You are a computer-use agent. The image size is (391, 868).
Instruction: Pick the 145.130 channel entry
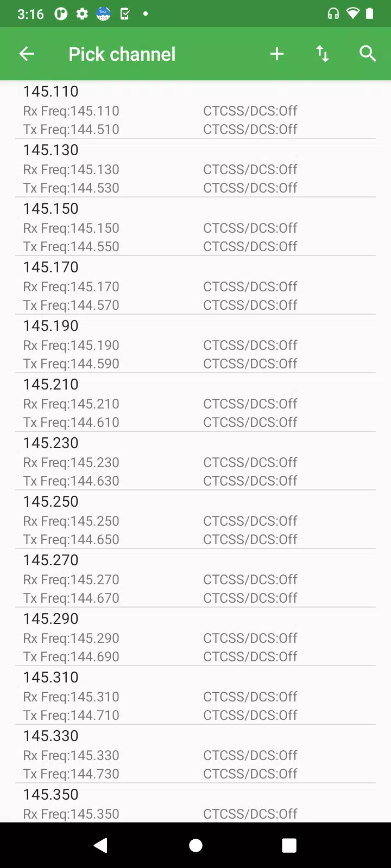click(195, 168)
